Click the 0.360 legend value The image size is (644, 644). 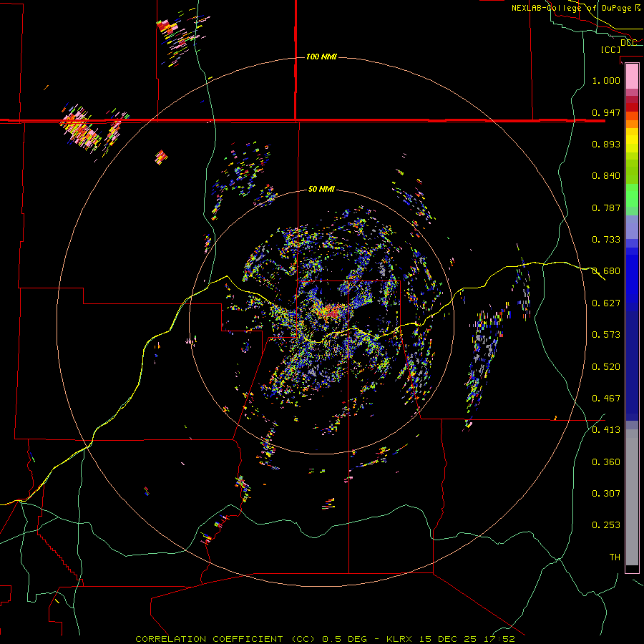606,462
